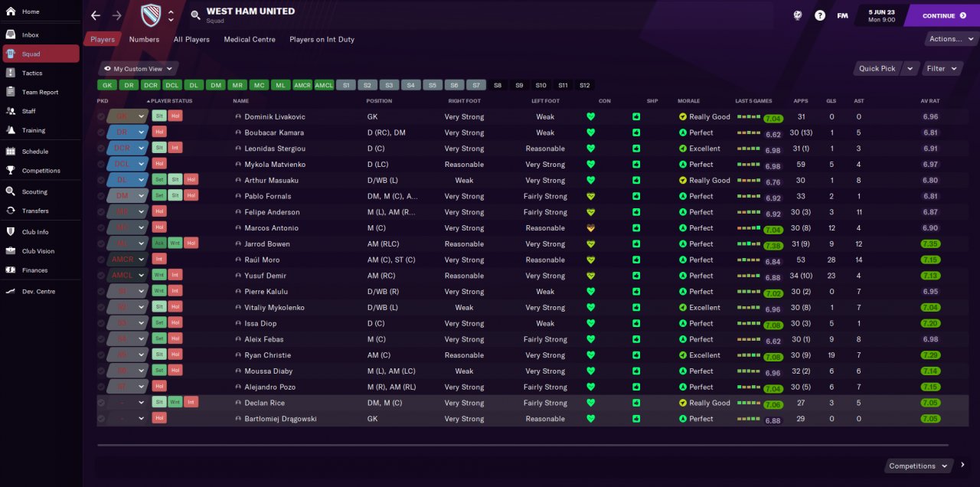Switch to Players on Int Duty tab
Image resolution: width=980 pixels, height=487 pixels.
pyautogui.click(x=322, y=39)
